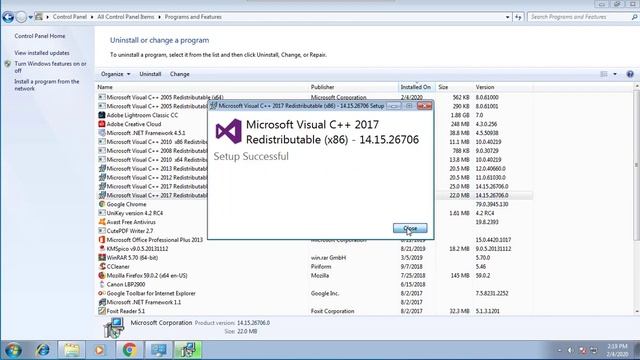Select UniKey version 4.2 RC4 icon
Image resolution: width=640 pixels, height=360 pixels.
(102, 213)
